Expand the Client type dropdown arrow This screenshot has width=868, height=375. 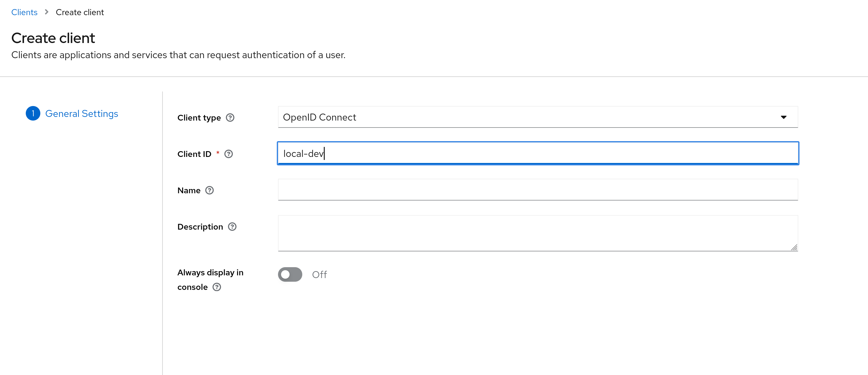tap(783, 117)
